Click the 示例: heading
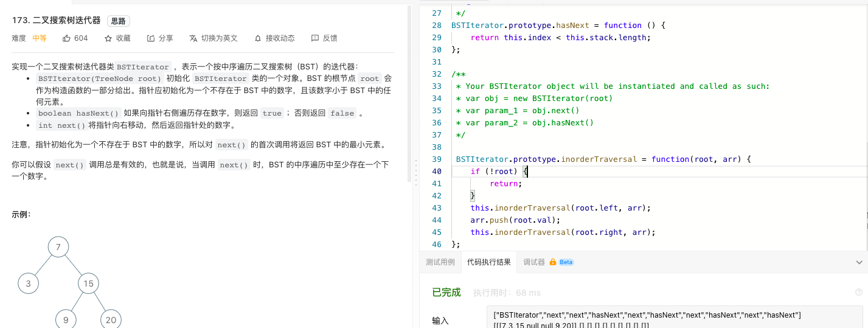Image resolution: width=868 pixels, height=328 pixels. coord(21,215)
